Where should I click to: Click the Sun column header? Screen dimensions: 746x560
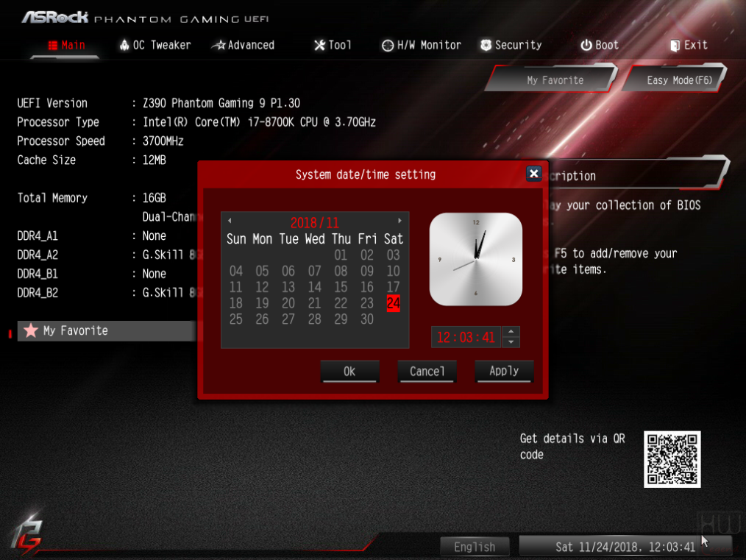pyautogui.click(x=236, y=239)
